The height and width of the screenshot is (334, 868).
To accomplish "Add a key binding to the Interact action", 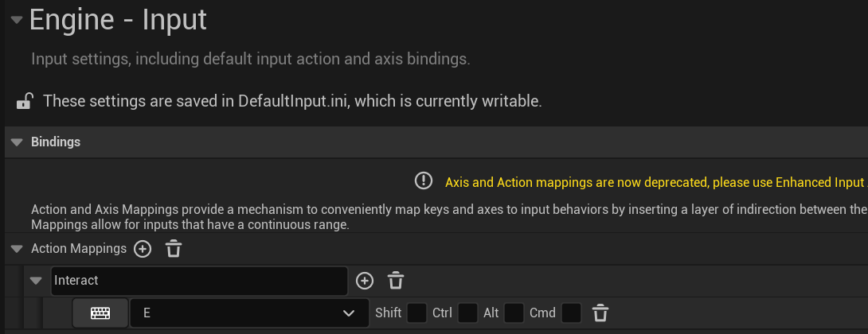I will [x=364, y=281].
